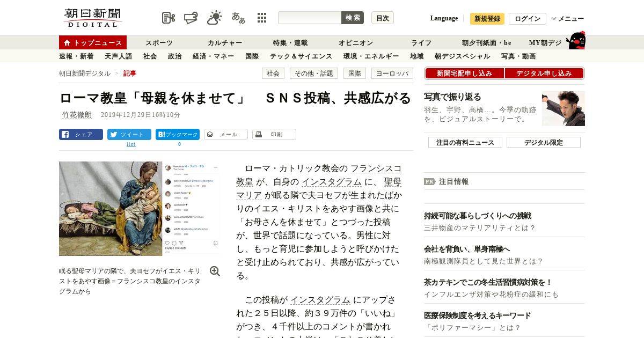Select 国際 in sub navigation bar
The image size is (644, 338).
coord(252,56)
